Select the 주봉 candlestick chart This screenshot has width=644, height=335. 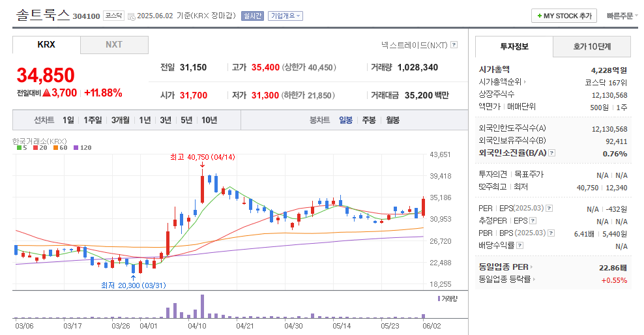pos(369,120)
